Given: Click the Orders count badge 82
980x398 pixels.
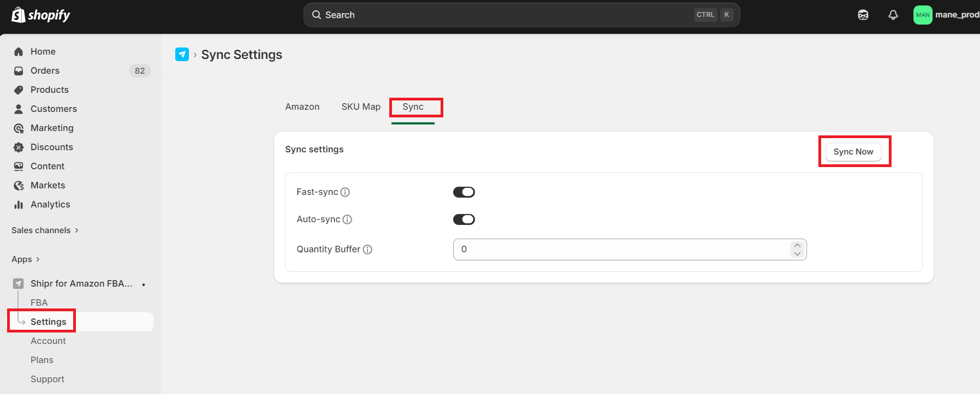Looking at the screenshot, I should [140, 70].
